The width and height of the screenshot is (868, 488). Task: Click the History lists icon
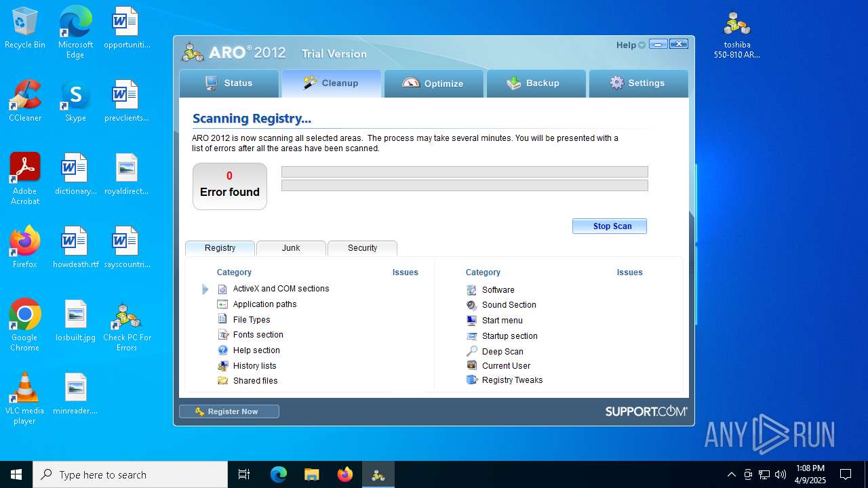click(x=222, y=365)
